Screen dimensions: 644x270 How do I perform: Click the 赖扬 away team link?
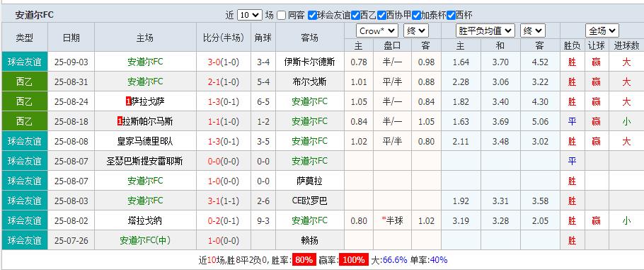point(310,240)
